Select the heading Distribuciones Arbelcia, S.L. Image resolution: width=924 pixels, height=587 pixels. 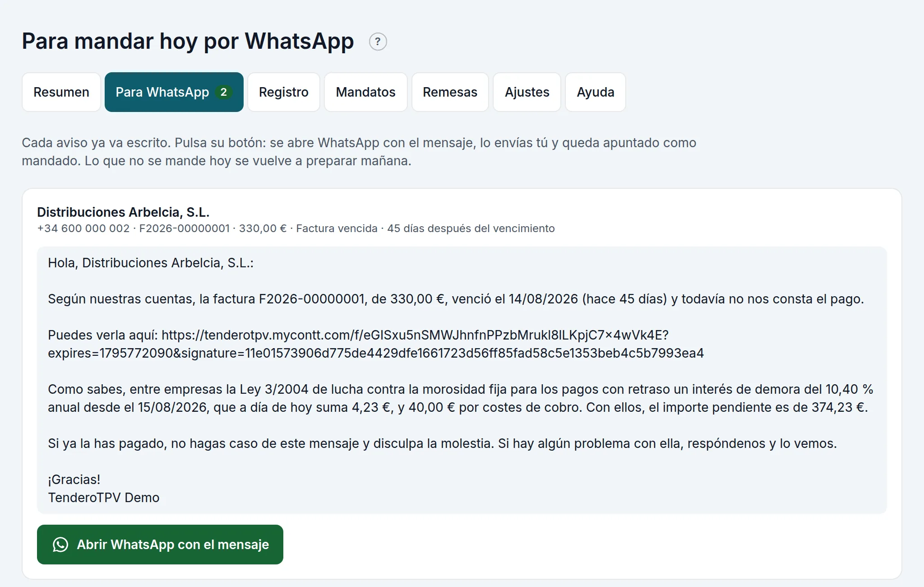coord(123,212)
